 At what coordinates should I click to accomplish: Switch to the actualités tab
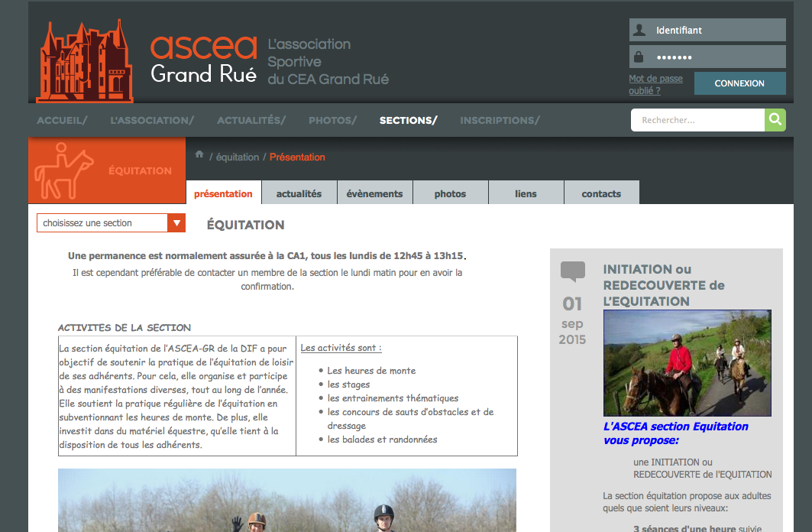click(x=299, y=194)
